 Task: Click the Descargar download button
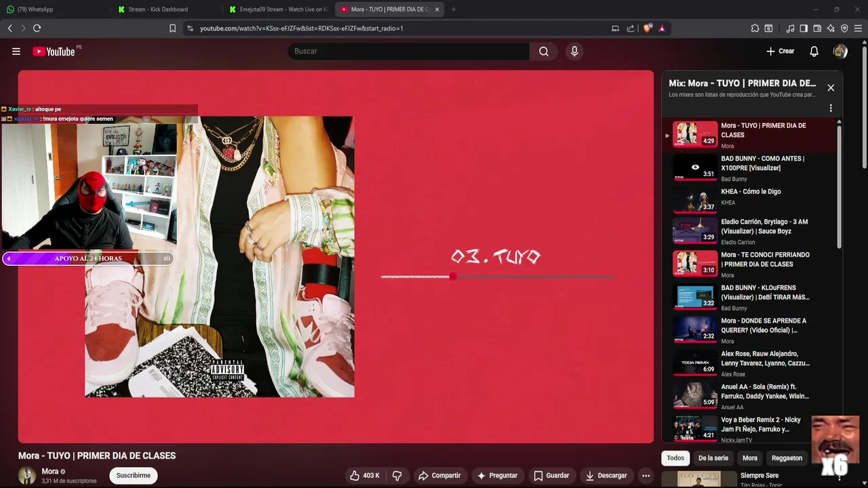click(x=606, y=476)
